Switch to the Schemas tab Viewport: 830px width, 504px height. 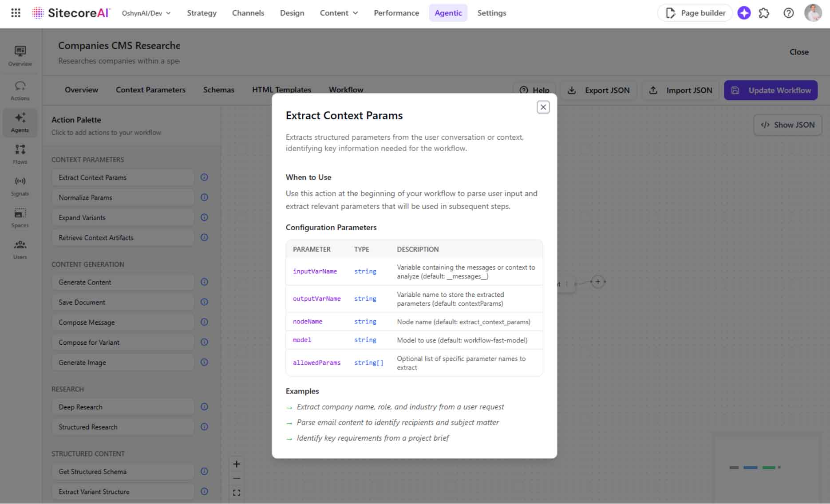point(218,90)
